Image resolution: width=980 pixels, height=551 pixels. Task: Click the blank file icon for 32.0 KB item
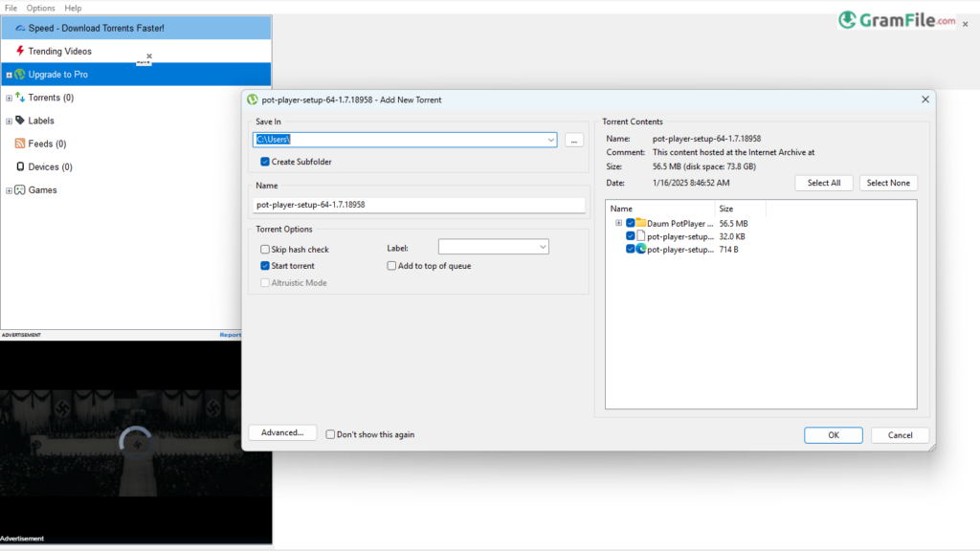(x=640, y=236)
